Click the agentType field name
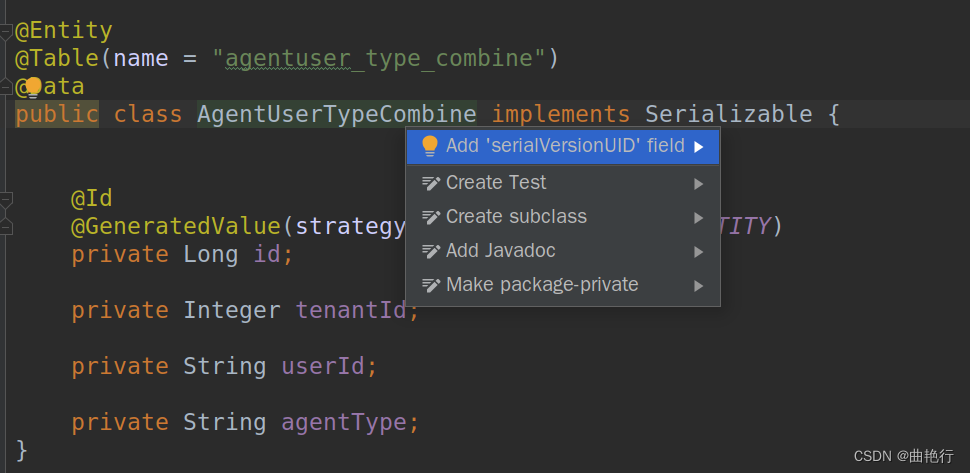The height and width of the screenshot is (473, 970). [343, 422]
